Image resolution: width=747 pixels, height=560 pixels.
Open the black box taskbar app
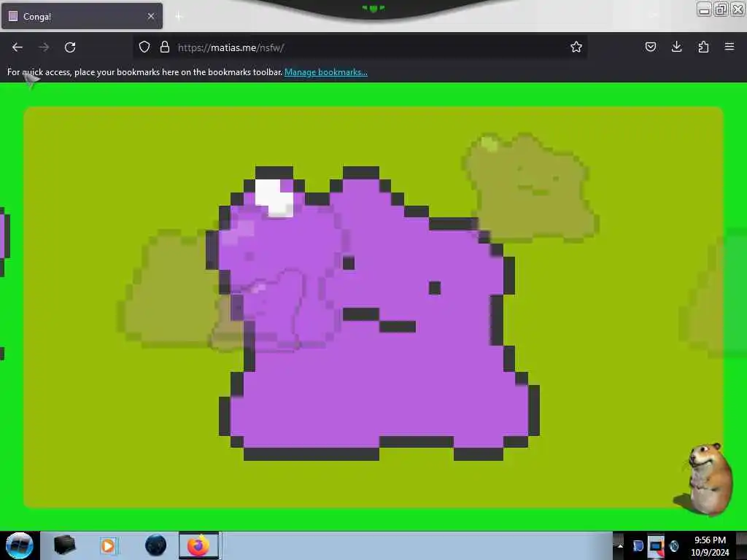64,545
